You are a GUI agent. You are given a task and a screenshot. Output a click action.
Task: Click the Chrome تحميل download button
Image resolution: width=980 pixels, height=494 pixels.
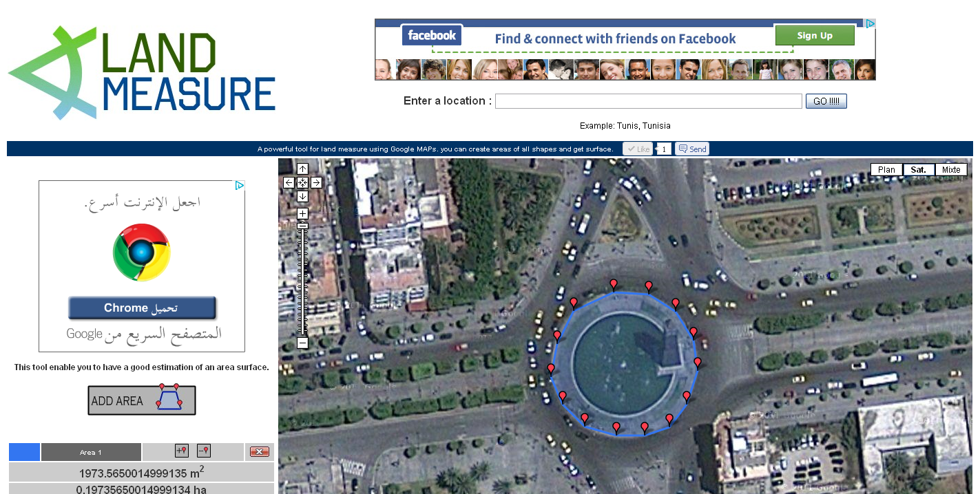tap(142, 308)
